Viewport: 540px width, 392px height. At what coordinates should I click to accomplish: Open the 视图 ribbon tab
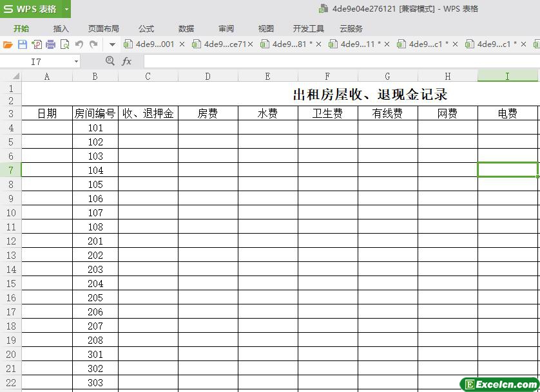click(x=266, y=28)
